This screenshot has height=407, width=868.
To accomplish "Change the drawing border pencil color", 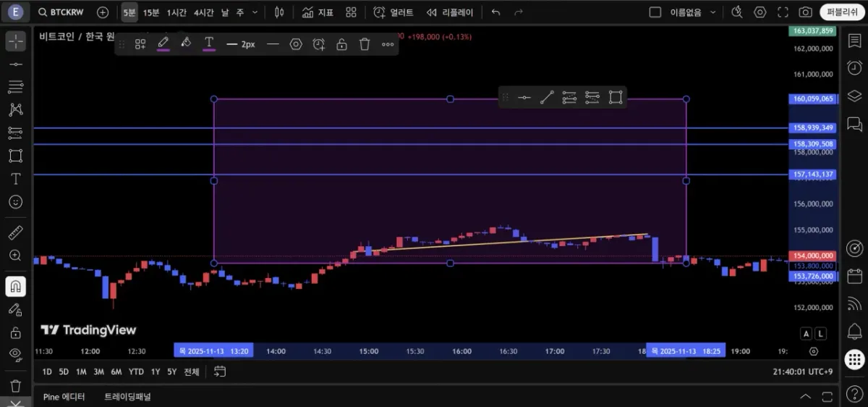I will 163,44.
